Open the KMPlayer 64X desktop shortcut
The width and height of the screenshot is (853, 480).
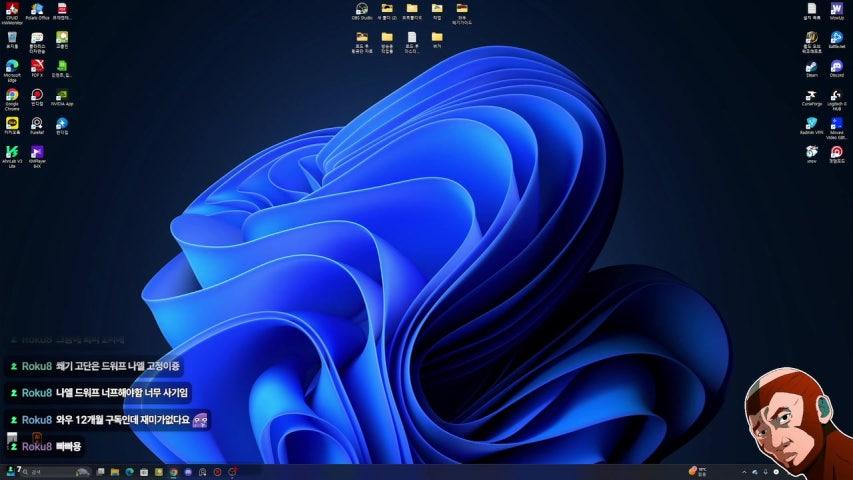pyautogui.click(x=37, y=152)
